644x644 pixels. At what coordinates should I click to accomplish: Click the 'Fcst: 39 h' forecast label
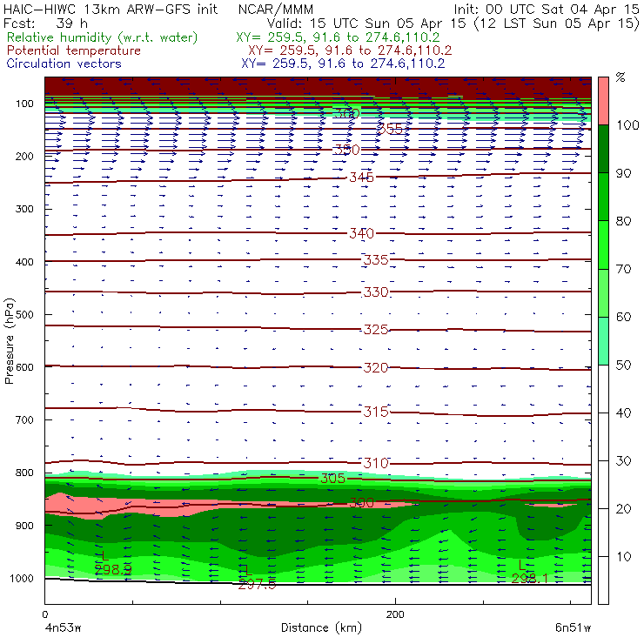[45, 23]
